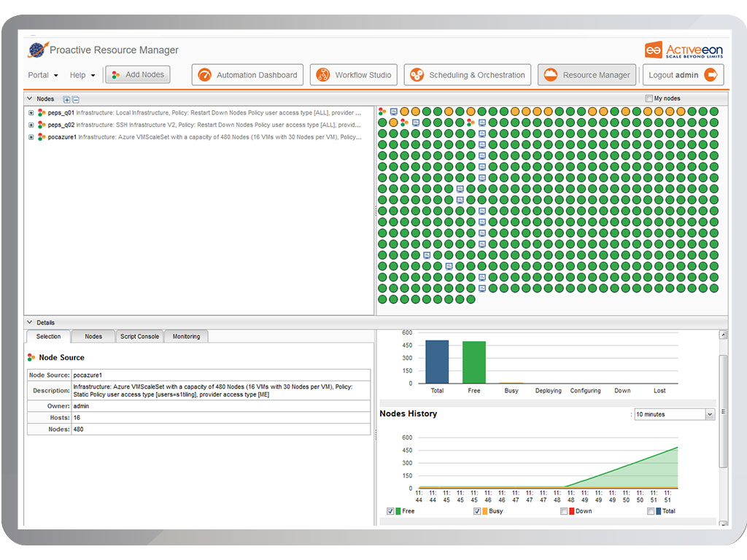
Task: Click the Scheduling & Orchestration gears icon
Action: click(417, 75)
